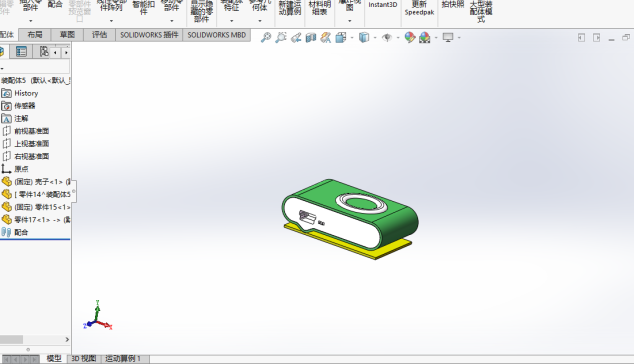Open the Display Style dropdown arrow
Screen dimensions: 634x364
(375, 38)
